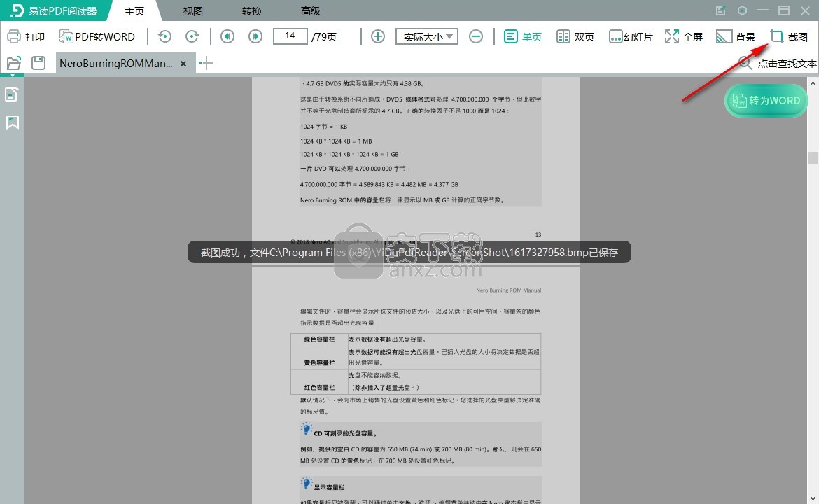Close the NeroBurningROMMan document tab
819x504 pixels.
[183, 64]
